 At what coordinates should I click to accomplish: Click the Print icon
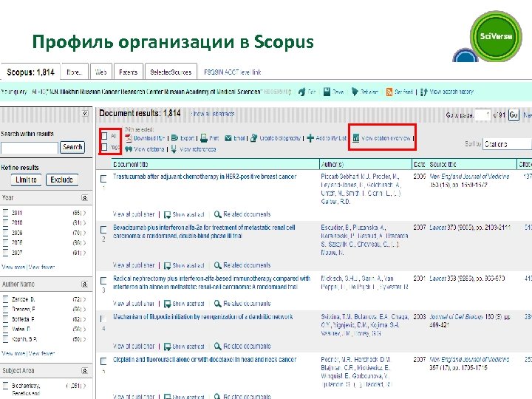tap(204, 138)
